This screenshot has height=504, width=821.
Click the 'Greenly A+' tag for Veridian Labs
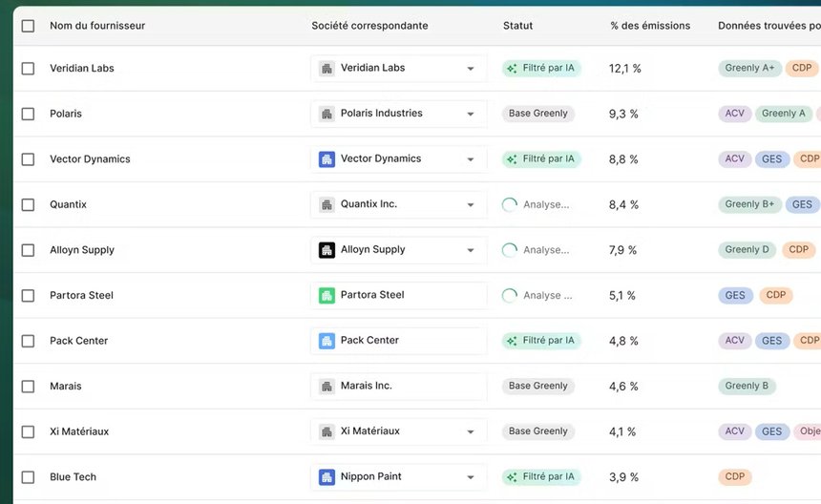[x=749, y=68]
